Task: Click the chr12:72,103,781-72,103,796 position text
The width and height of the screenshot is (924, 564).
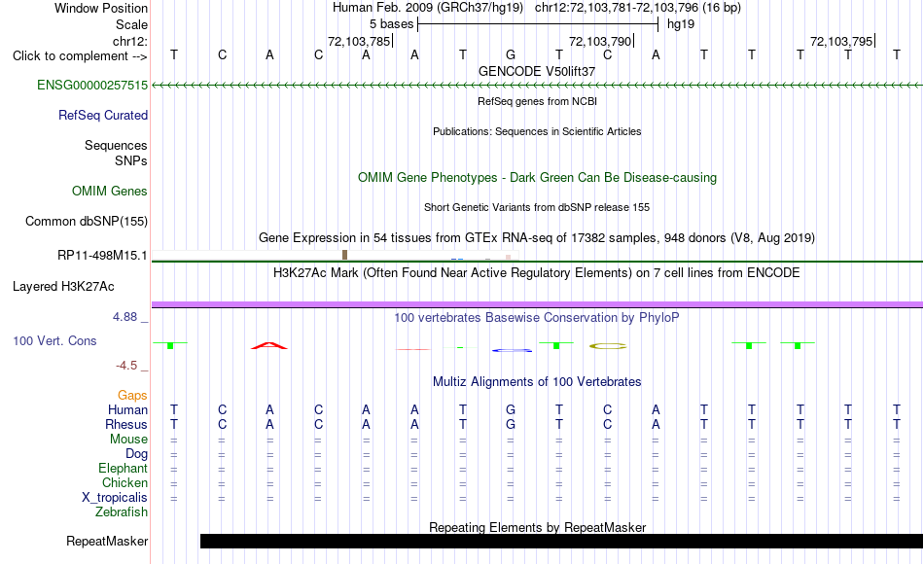Action: (617, 8)
